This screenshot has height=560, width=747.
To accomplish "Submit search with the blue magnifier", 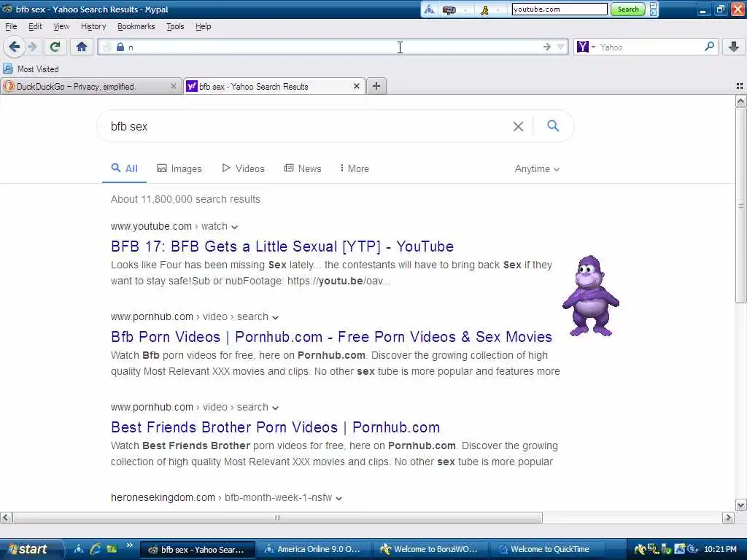I will click(x=553, y=125).
